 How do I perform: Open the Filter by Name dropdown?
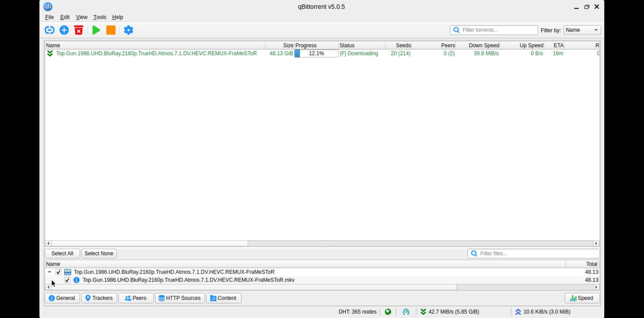[582, 30]
